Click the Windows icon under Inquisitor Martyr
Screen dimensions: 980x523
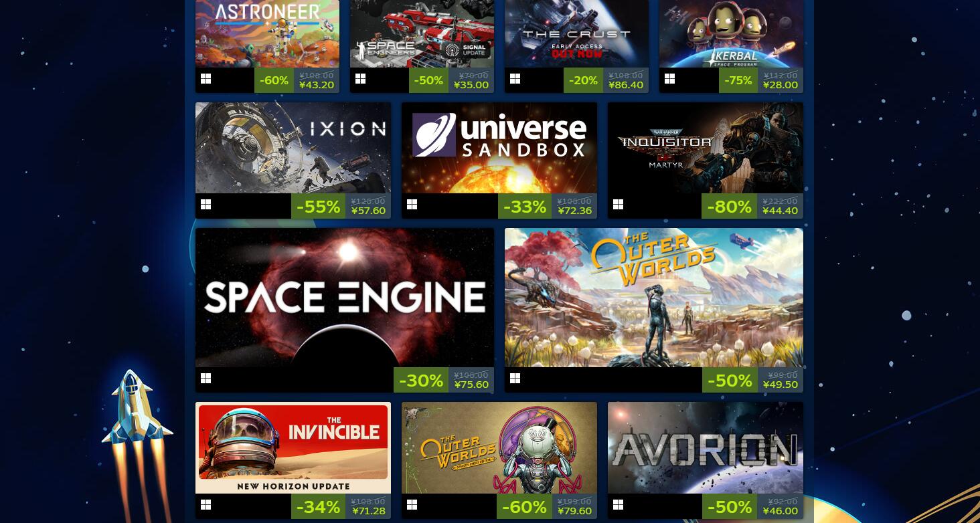click(619, 205)
